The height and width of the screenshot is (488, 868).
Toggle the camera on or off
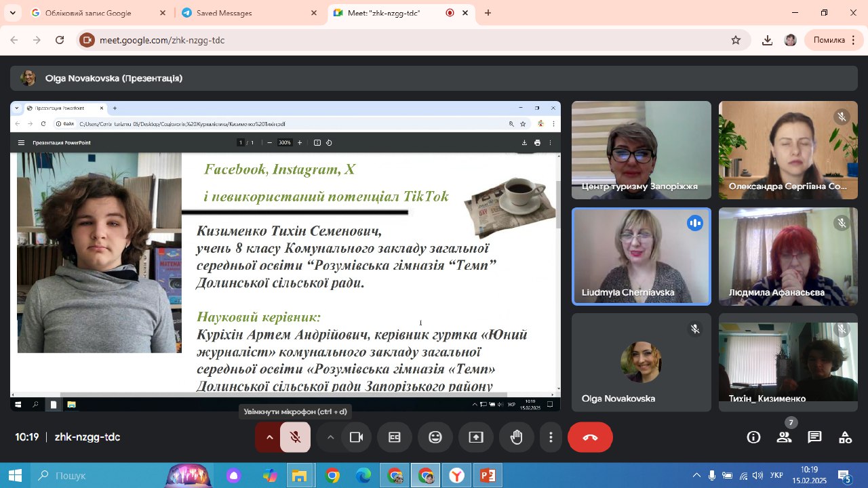coord(356,437)
